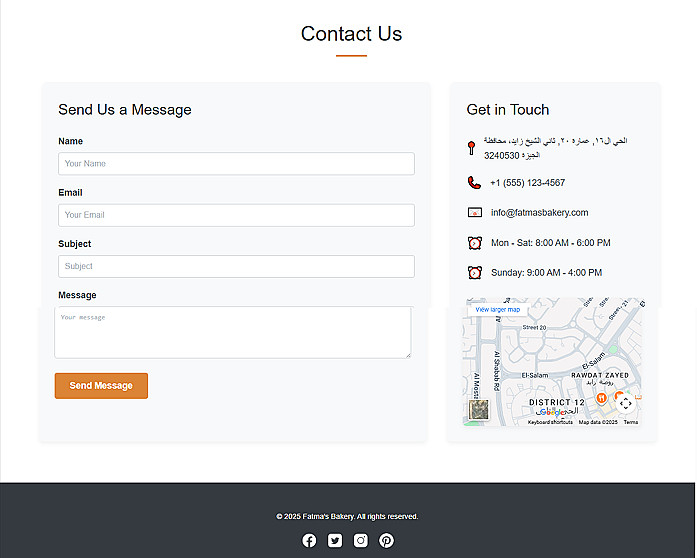Click the info@fatmasbakery.com email text

tap(539, 213)
